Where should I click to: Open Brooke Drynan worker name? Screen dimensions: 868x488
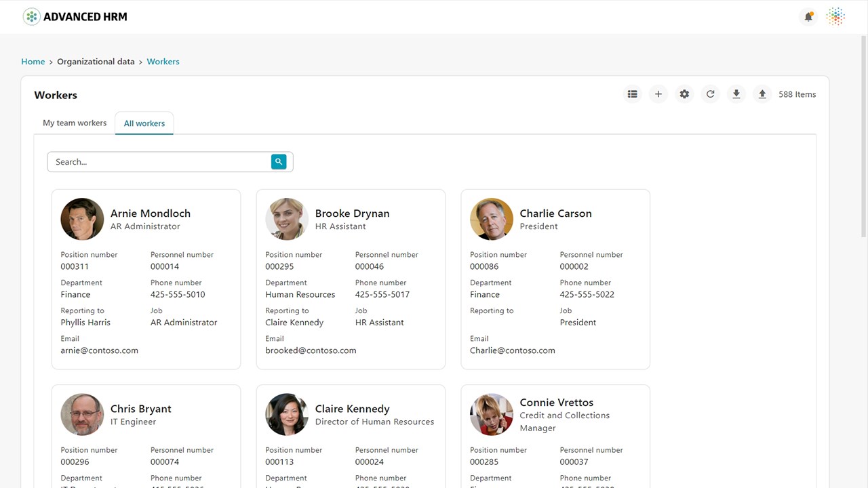point(352,213)
